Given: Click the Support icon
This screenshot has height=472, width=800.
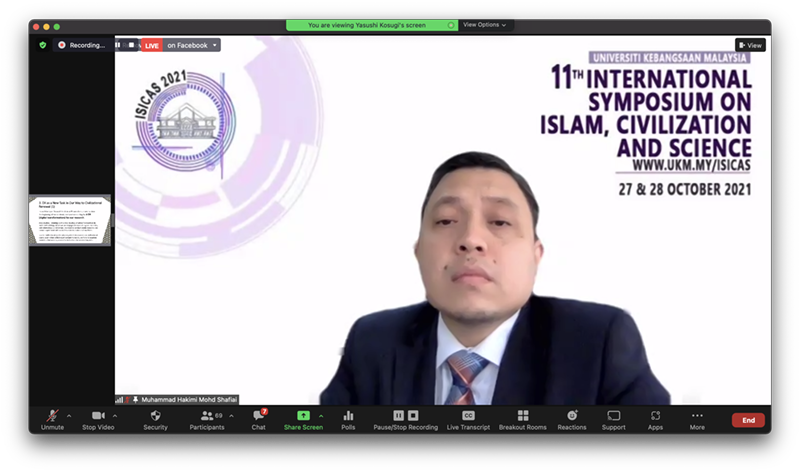Looking at the screenshot, I should tap(613, 418).
